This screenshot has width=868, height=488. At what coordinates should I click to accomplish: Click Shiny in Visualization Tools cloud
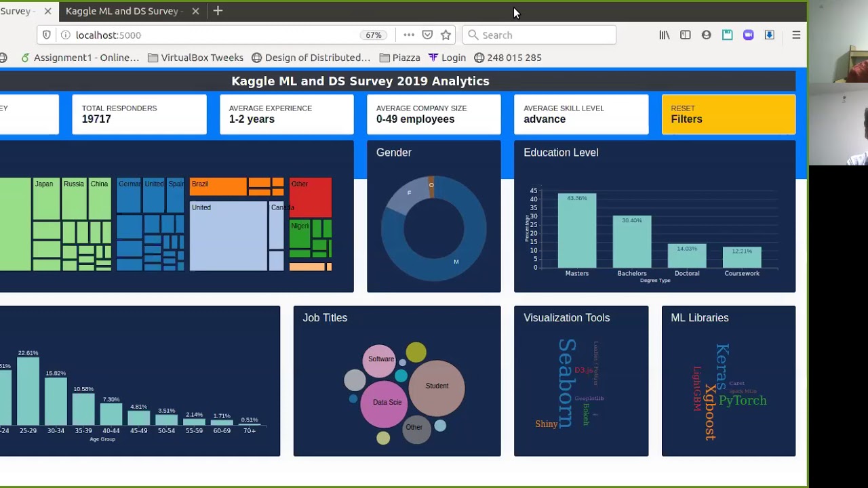pyautogui.click(x=547, y=424)
